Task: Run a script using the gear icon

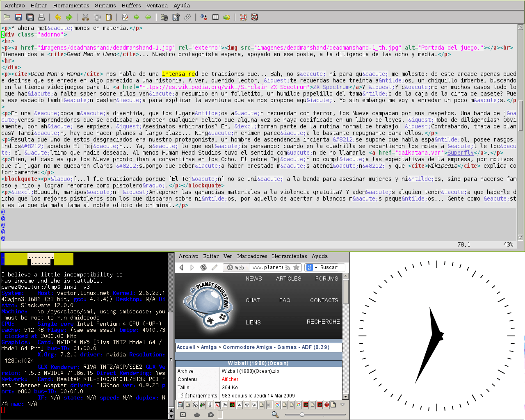Action: point(187,17)
